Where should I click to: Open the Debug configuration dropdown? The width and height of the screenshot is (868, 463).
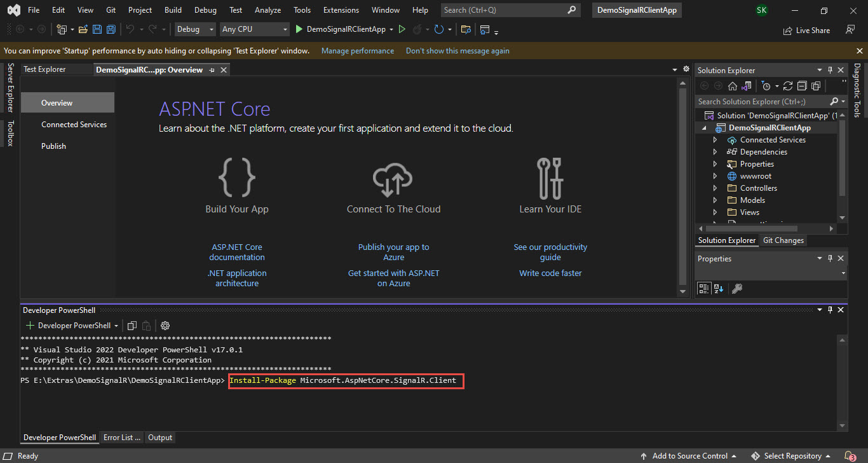tap(195, 29)
